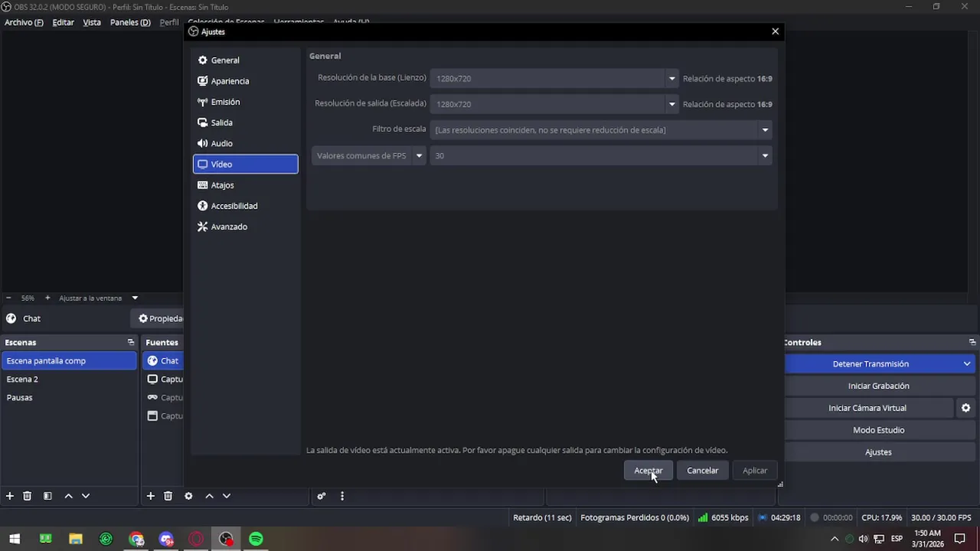Viewport: 980px width, 551px height.
Task: Open source properties gear in Fuentes toolbar
Action: [188, 496]
